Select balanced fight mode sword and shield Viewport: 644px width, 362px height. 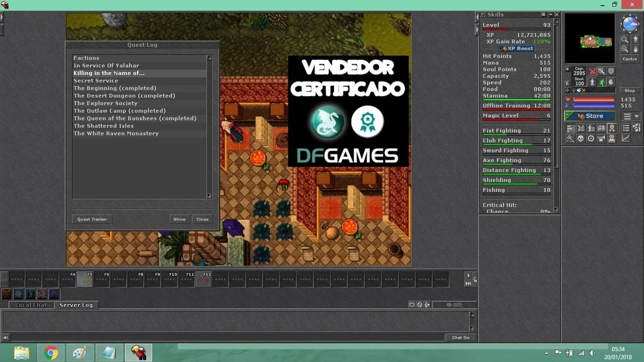[x=602, y=72]
